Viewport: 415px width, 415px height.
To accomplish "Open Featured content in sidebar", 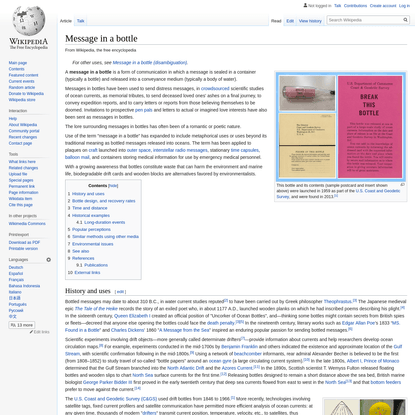I will pyautogui.click(x=23, y=75).
